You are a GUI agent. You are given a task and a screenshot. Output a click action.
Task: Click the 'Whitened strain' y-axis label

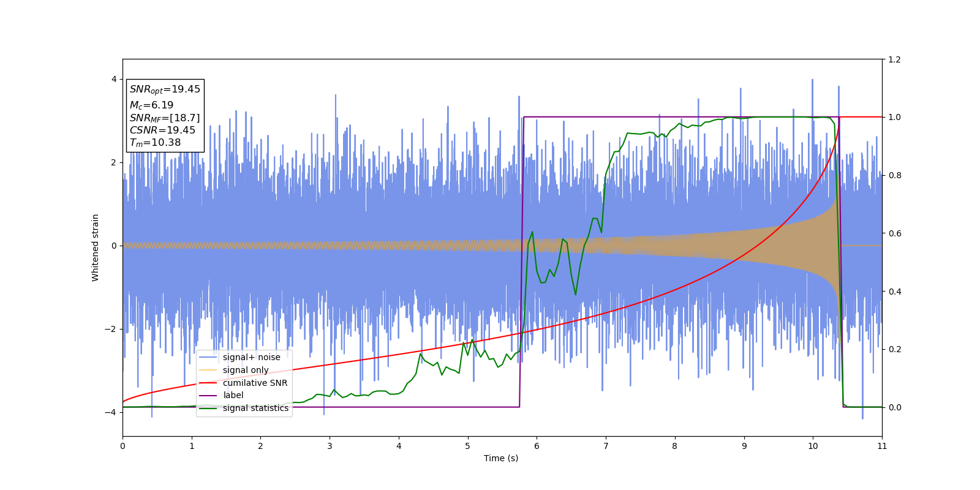point(96,247)
